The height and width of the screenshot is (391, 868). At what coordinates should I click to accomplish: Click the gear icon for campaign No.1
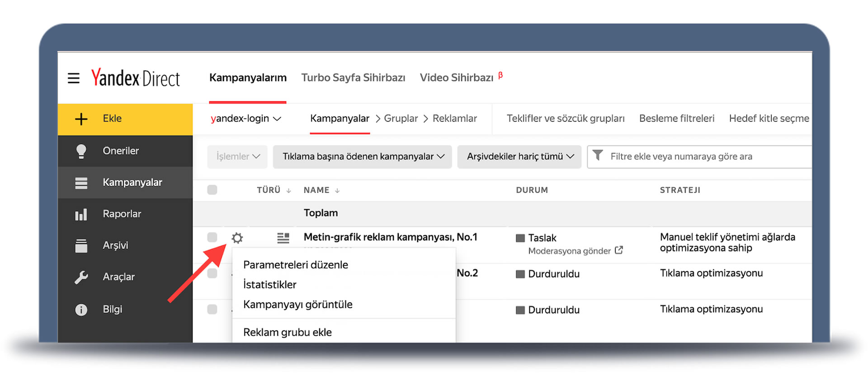point(237,238)
